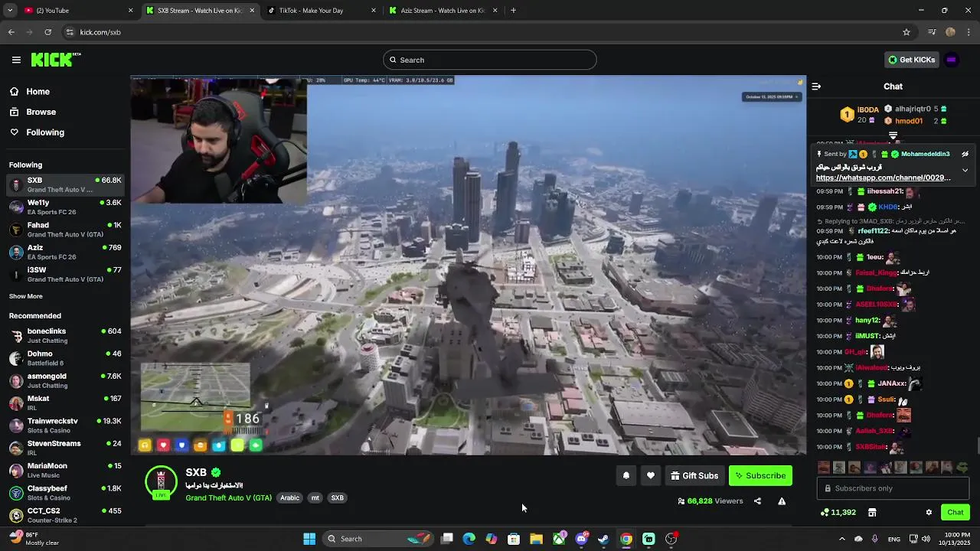Viewport: 980px width, 551px height.
Task: Open Trainwreckstv recommended channel
Action: click(x=65, y=425)
